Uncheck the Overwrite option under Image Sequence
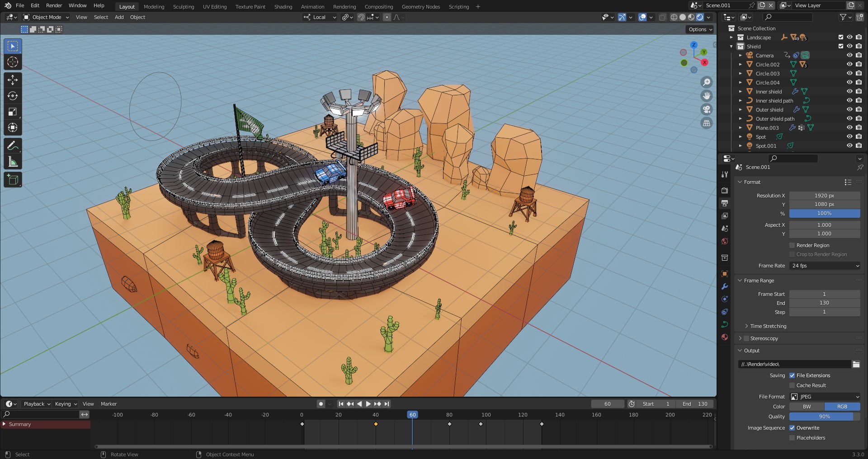Screen dimensions: 868x459 point(792,428)
